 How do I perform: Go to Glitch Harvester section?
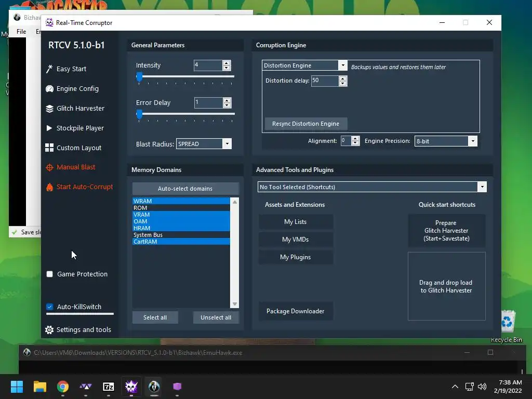(81, 109)
